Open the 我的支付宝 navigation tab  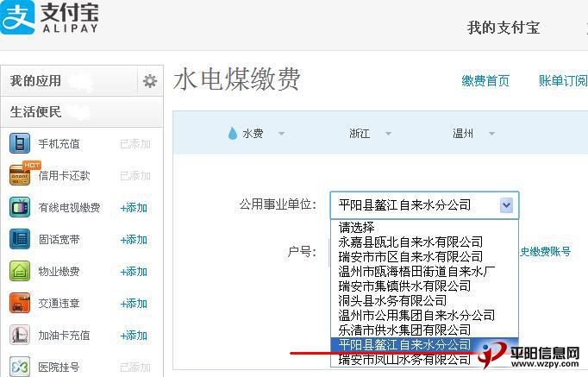tap(504, 28)
